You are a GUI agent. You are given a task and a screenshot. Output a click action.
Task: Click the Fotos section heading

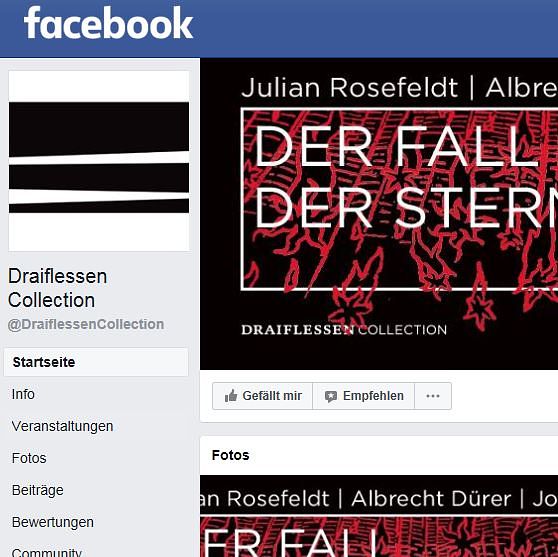coord(230,455)
